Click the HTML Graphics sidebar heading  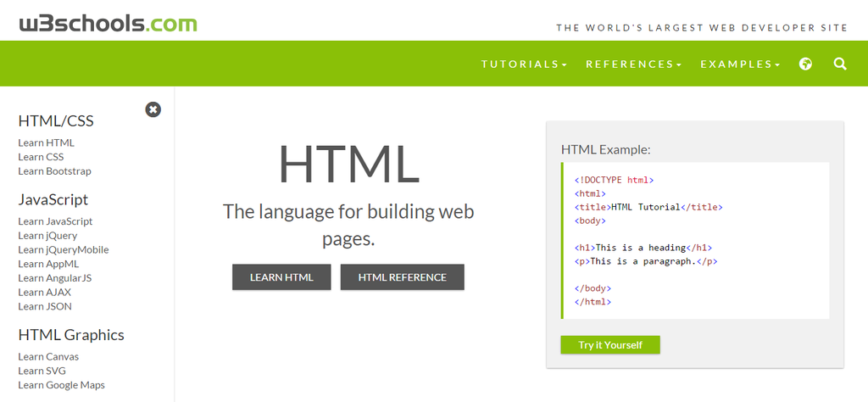click(71, 335)
